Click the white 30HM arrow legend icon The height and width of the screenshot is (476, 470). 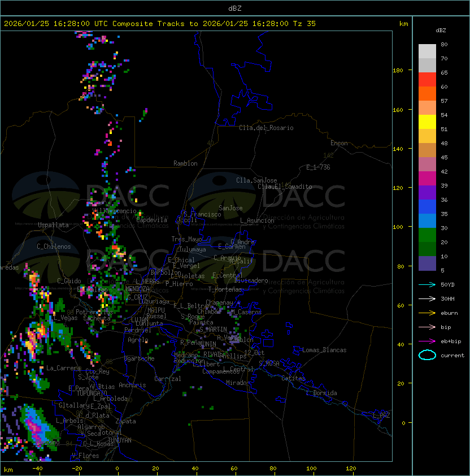tap(427, 298)
